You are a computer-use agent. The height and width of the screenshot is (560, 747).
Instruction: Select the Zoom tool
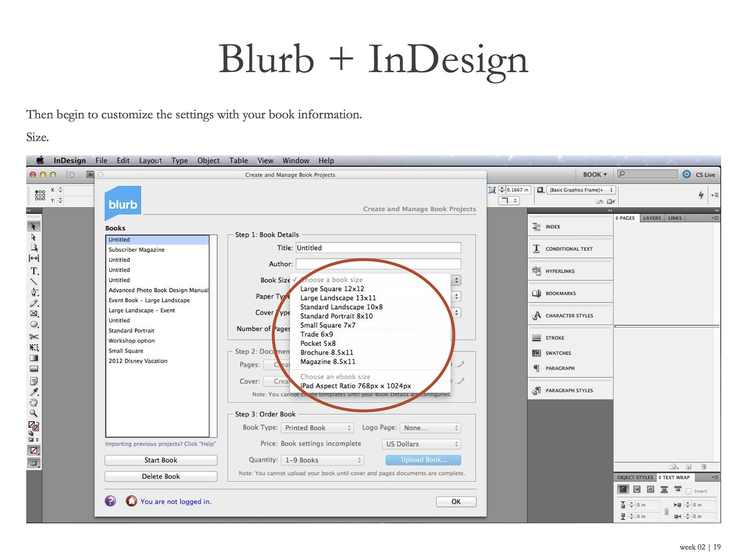(34, 413)
